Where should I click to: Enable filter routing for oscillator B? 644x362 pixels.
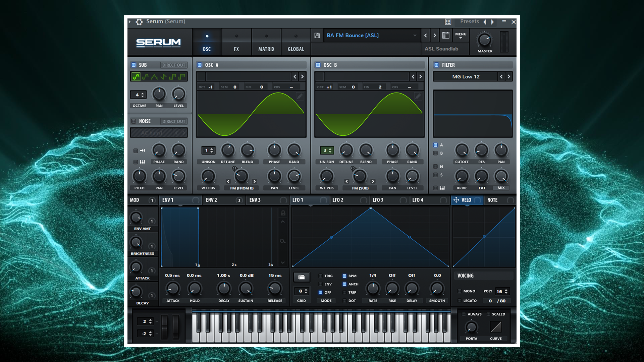pyautogui.click(x=435, y=153)
